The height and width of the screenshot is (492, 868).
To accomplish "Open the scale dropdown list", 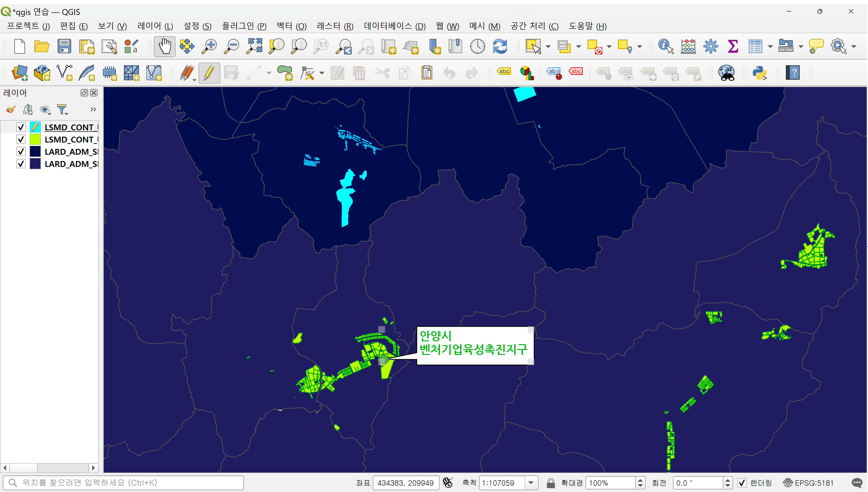I will tap(531, 483).
